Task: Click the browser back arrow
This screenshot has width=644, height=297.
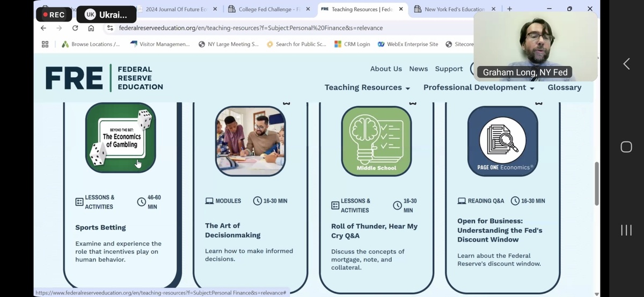Action: (x=43, y=28)
